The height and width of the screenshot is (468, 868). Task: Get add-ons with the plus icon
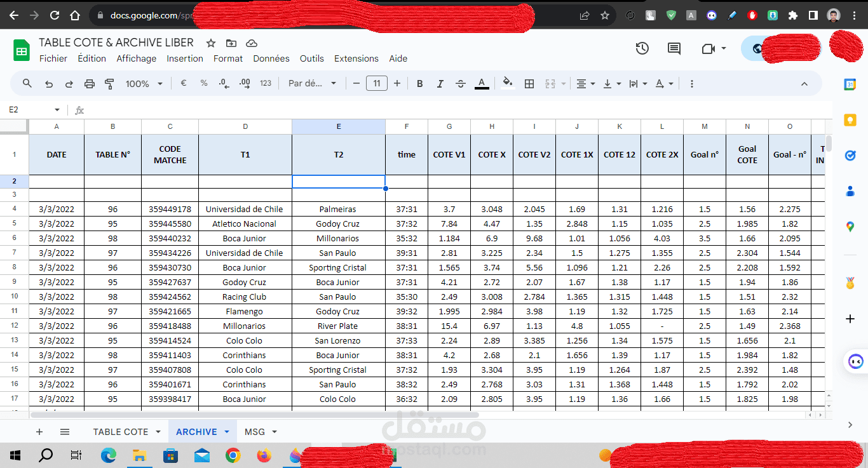coord(850,318)
